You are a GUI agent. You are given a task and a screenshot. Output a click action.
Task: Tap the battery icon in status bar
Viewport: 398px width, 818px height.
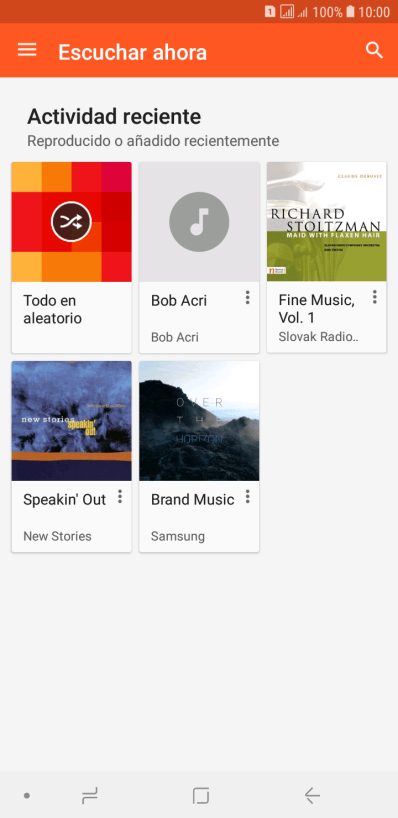coord(351,11)
